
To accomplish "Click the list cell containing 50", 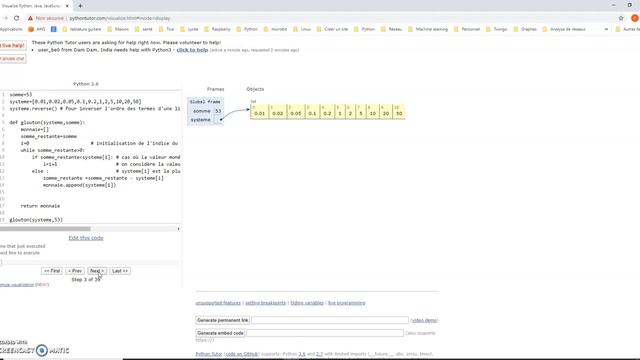I will [399, 111].
